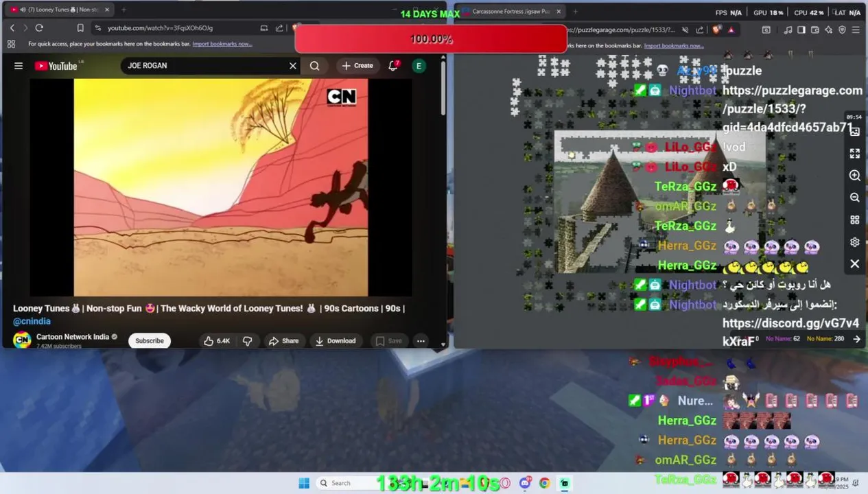868x494 pixels.
Task: Toggle puzzle fullscreen mode
Action: click(854, 154)
